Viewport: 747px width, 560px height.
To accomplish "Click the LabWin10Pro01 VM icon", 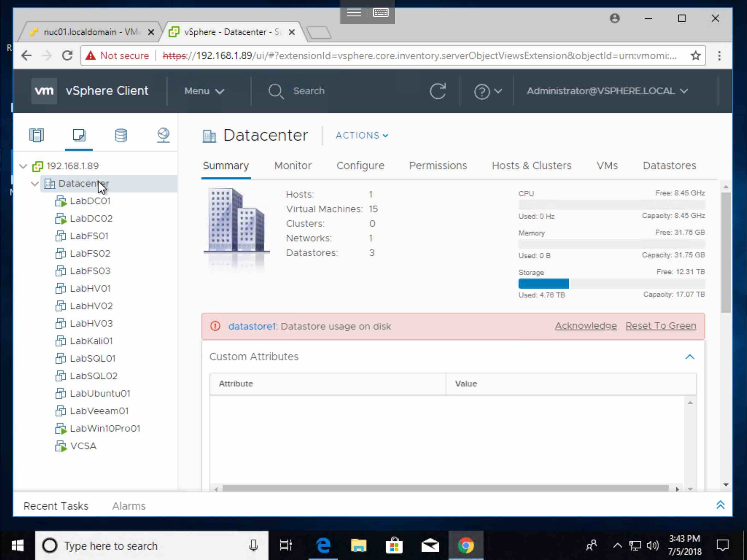I will pos(61,428).
